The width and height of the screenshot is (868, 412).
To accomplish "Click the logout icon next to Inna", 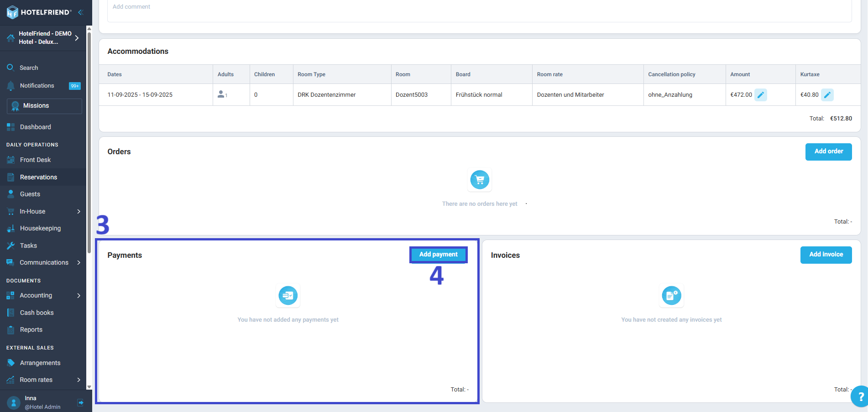I will click(81, 402).
